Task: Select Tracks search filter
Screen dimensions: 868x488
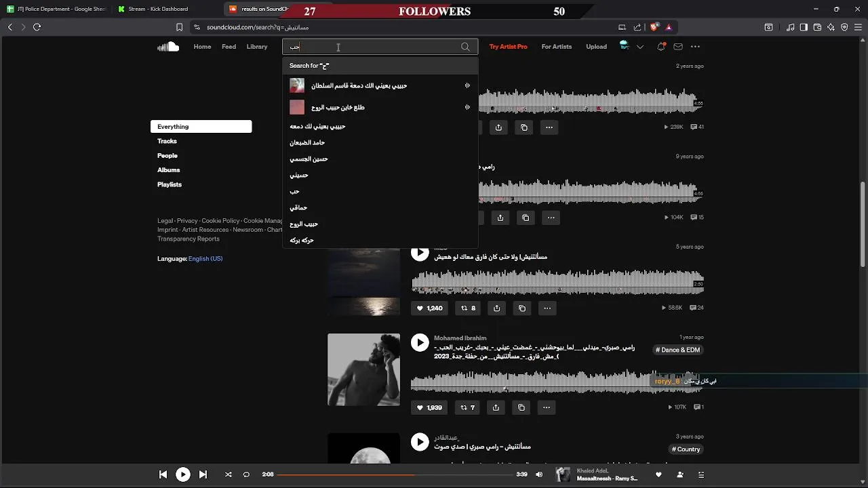Action: [x=167, y=141]
